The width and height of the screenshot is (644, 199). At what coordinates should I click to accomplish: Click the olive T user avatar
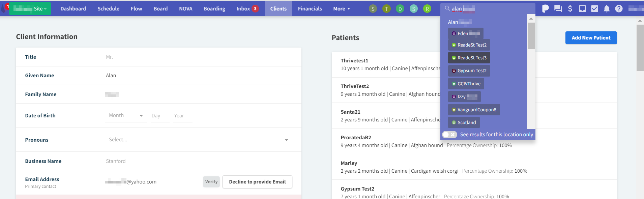[386, 9]
